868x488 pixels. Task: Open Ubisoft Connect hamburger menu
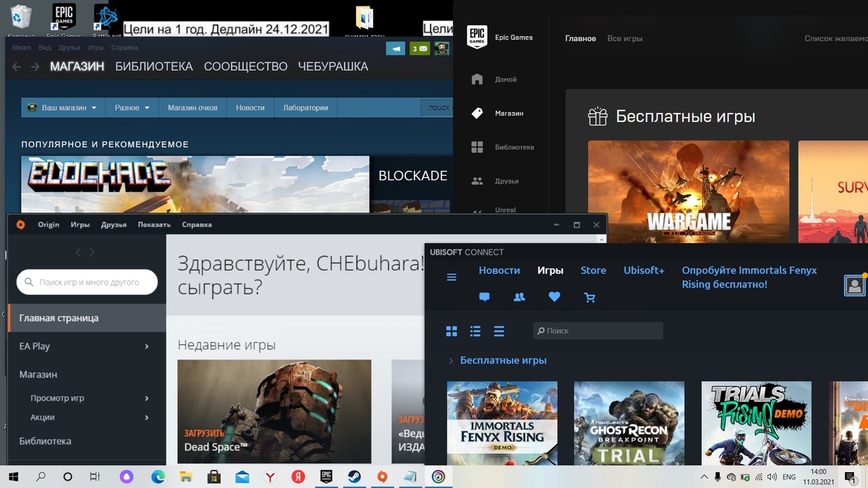click(x=451, y=278)
